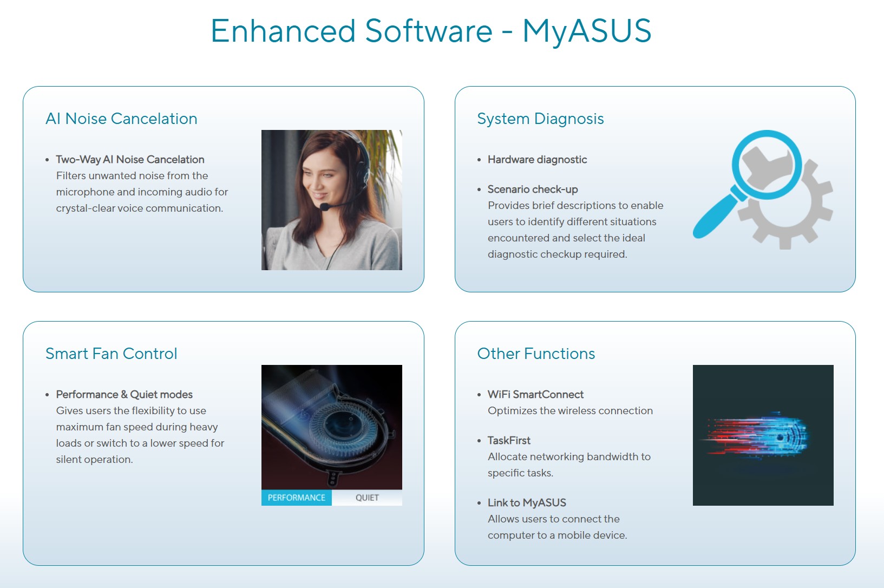This screenshot has width=884, height=588.
Task: Click the 'AI Noise Cancelation' heading
Action: click(x=121, y=119)
